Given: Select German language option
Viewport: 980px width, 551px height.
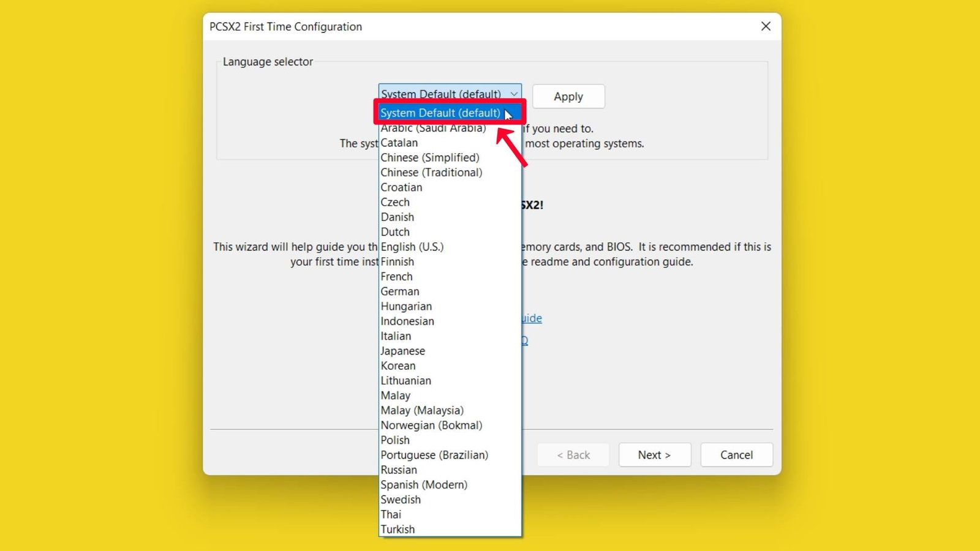Looking at the screenshot, I should point(450,291).
